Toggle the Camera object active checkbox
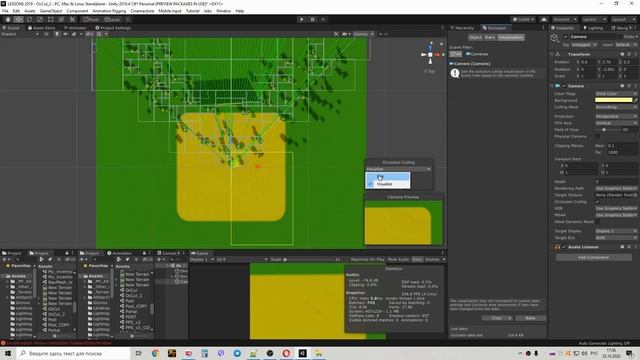This screenshot has width=640, height=360. (566, 37)
